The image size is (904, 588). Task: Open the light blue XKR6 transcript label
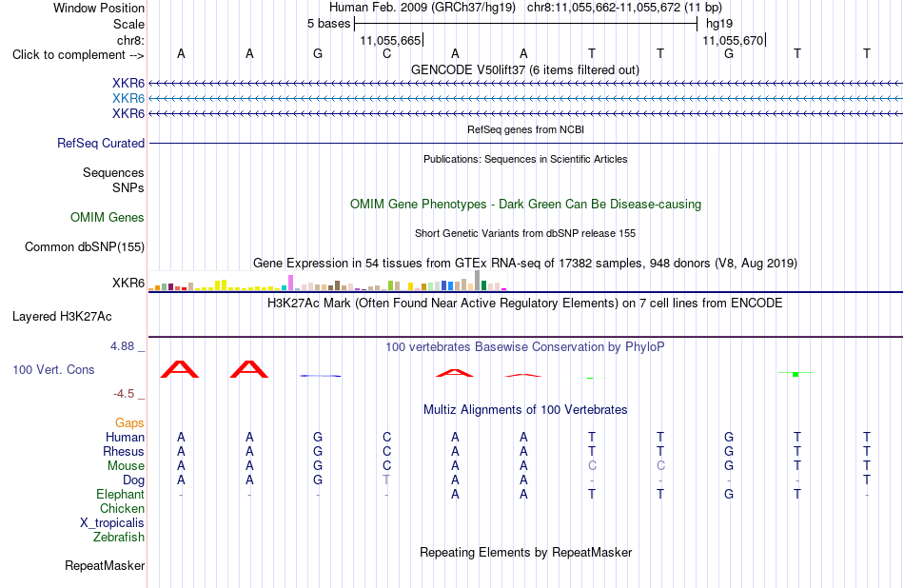click(128, 98)
